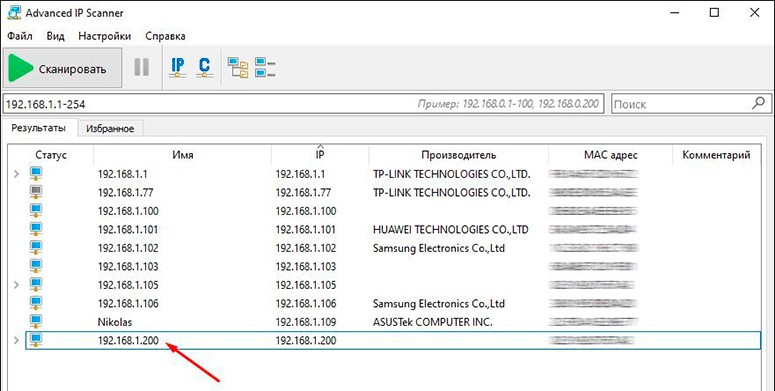Expand the 192.168.1.105 device row
Viewport: 775px width, 391px height.
tap(16, 285)
